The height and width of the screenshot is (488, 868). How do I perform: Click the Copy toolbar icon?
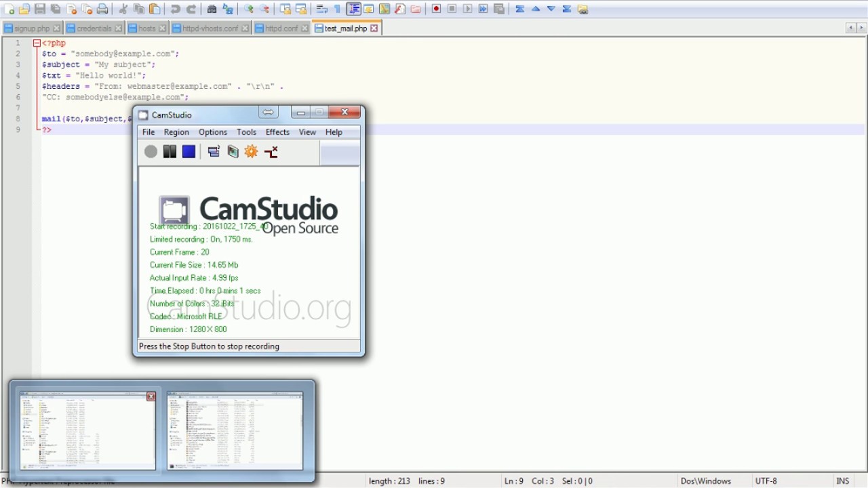tap(138, 9)
